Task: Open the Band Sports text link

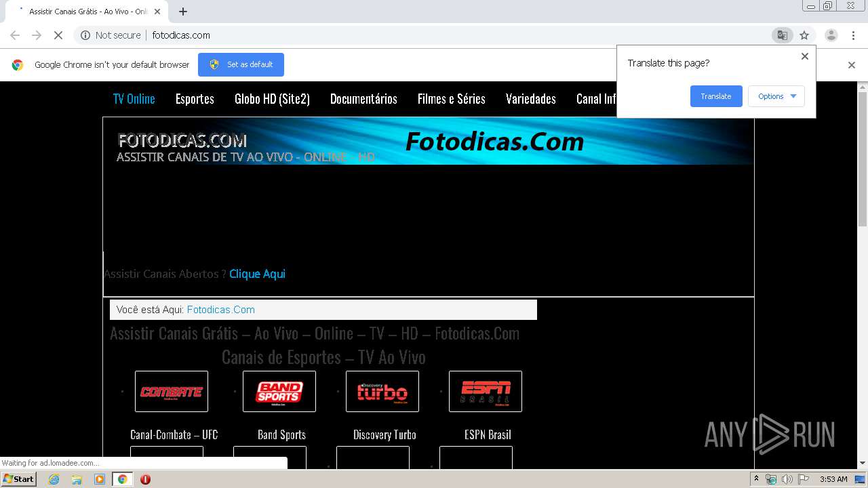Action: (281, 435)
